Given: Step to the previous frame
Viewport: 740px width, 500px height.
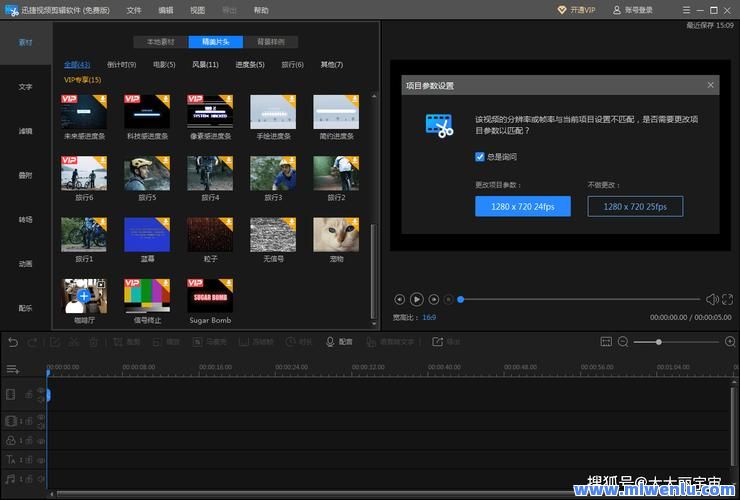Looking at the screenshot, I should pyautogui.click(x=400, y=299).
